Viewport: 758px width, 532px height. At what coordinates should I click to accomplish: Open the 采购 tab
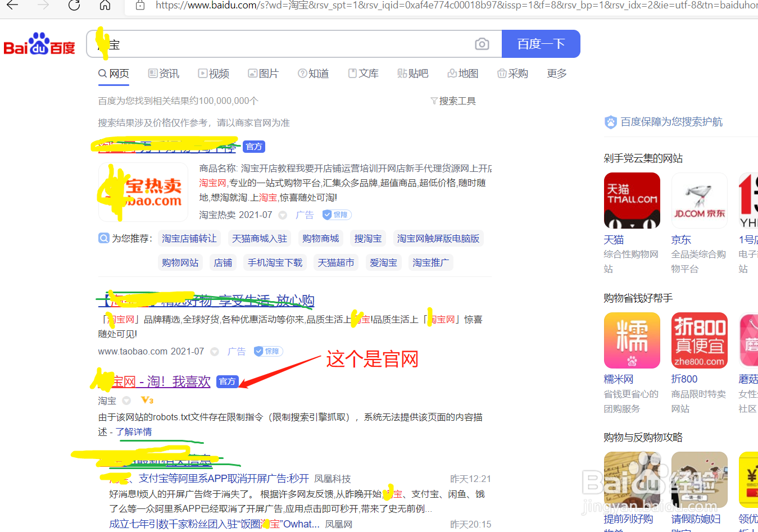(512, 74)
